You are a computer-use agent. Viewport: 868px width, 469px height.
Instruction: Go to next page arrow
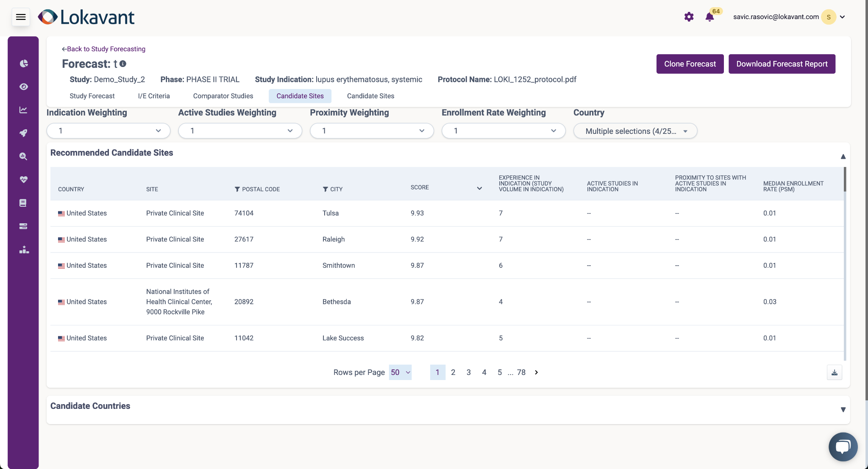[x=537, y=372]
